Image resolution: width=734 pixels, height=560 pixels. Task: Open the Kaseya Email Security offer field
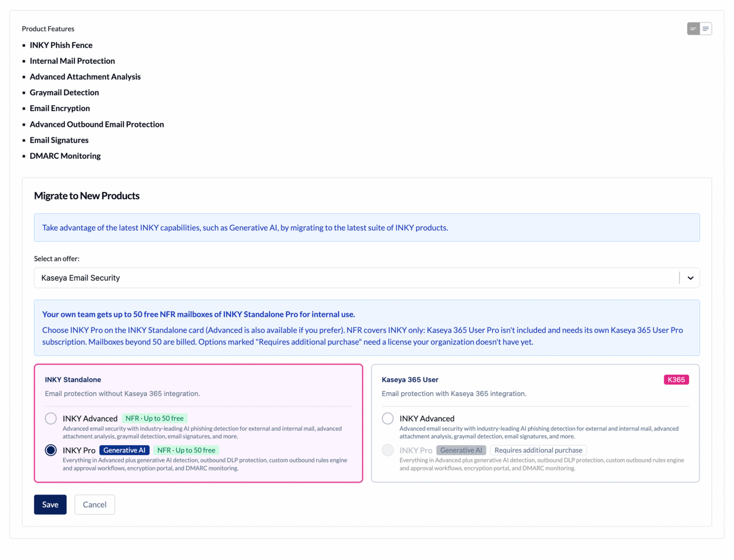pyautogui.click(x=366, y=278)
